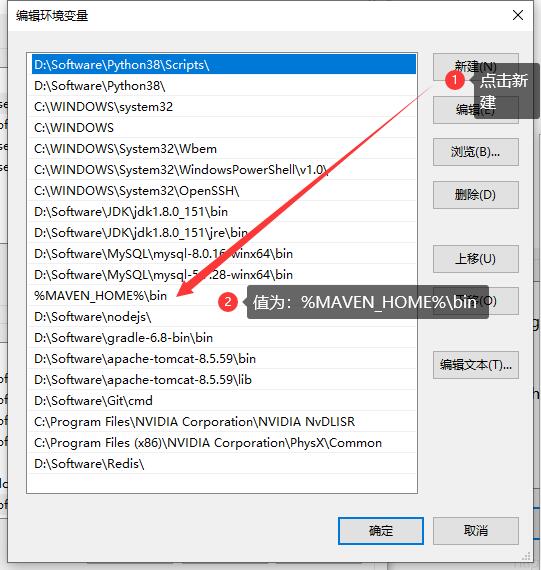Select the D:\Software\nodejs\ path row
The width and height of the screenshot is (541, 570).
pyautogui.click(x=224, y=316)
